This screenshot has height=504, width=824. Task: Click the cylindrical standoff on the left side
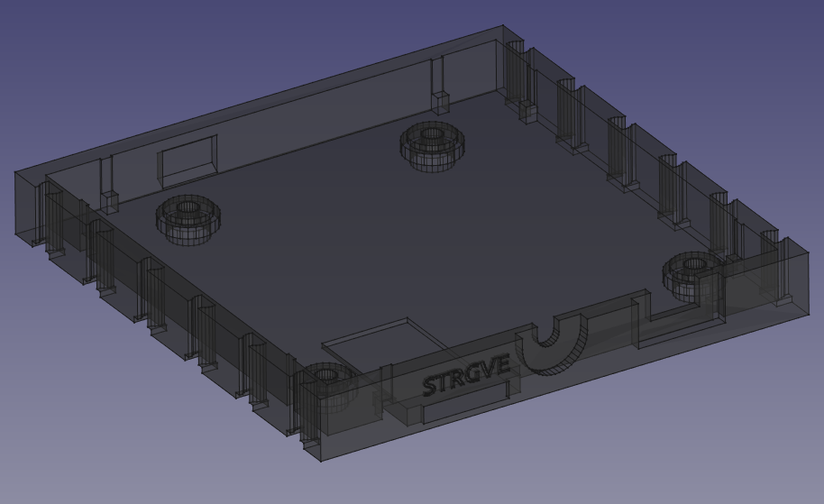[188, 217]
